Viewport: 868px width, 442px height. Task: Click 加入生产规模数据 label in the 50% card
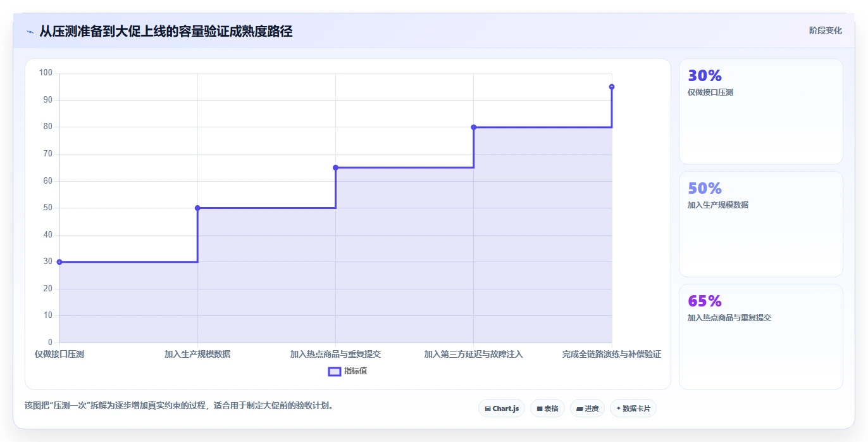[718, 205]
